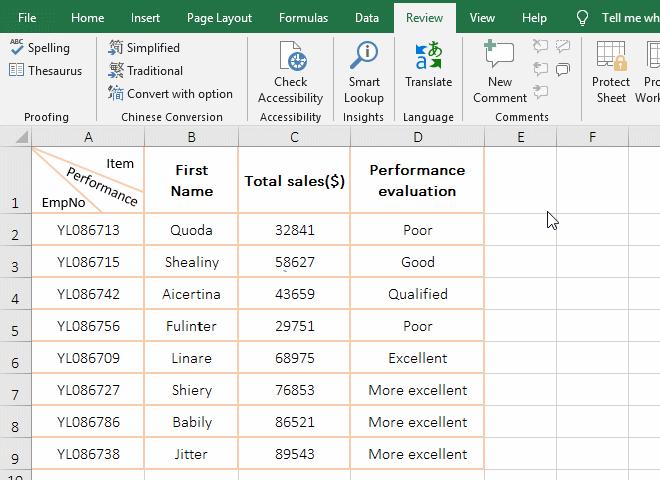Open Smart Lookup insights
This screenshot has width=660, height=480.
[363, 72]
